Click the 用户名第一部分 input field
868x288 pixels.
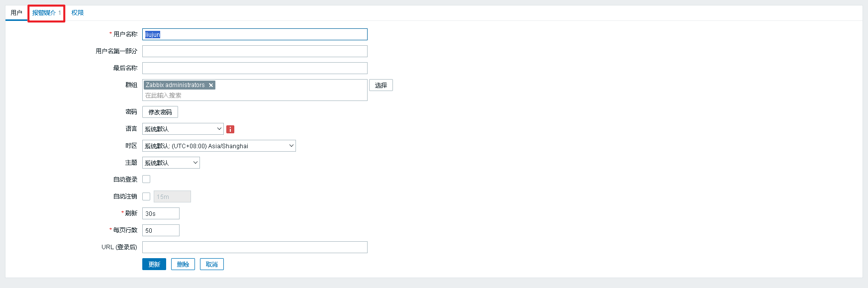255,51
